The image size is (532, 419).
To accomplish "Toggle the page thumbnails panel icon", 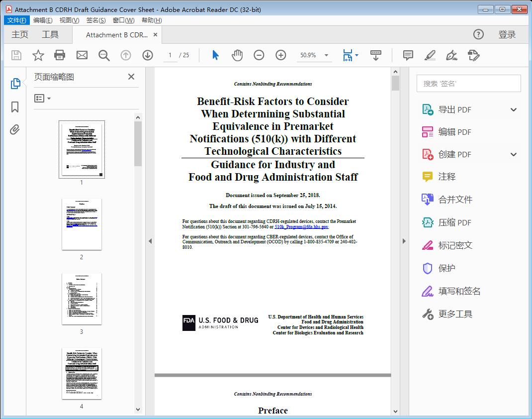I will (x=15, y=84).
